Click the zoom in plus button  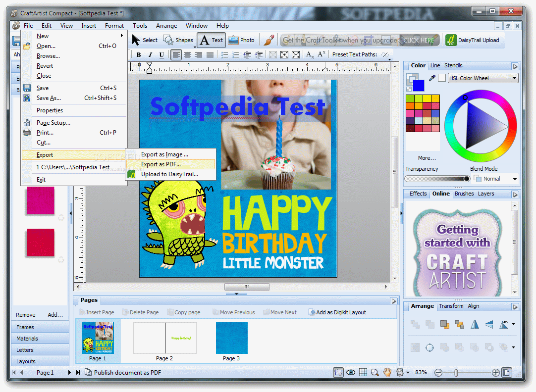(496, 373)
